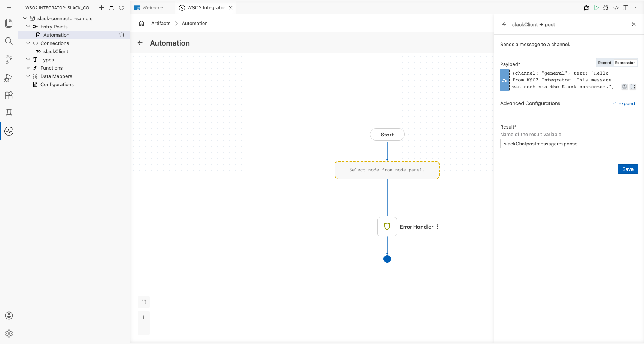The width and height of the screenshot is (644, 344).
Task: Run the integration with the play icon
Action: pos(596,7)
